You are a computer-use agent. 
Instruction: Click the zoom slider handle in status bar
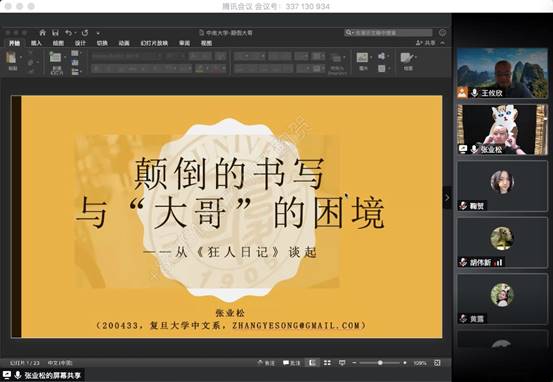380,363
